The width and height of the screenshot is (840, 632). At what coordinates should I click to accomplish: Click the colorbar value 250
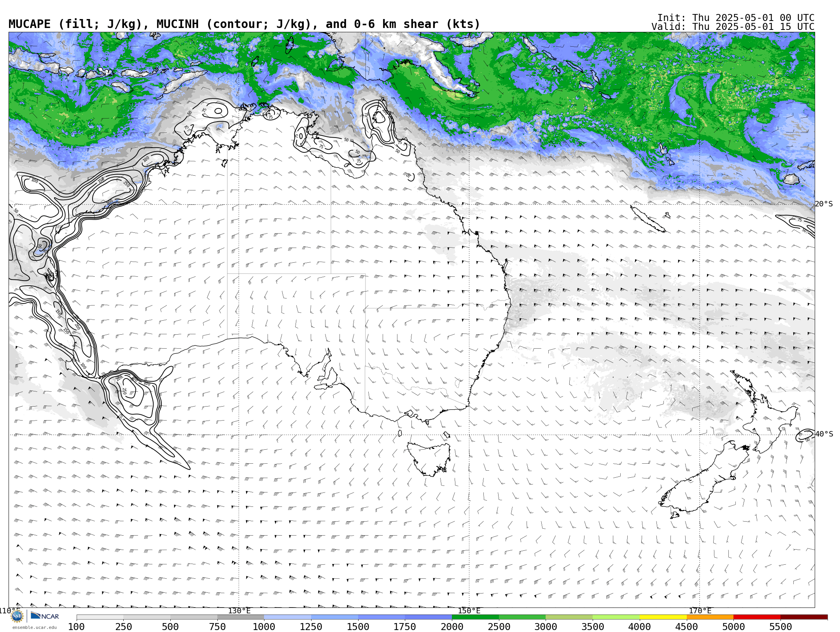pos(123,627)
